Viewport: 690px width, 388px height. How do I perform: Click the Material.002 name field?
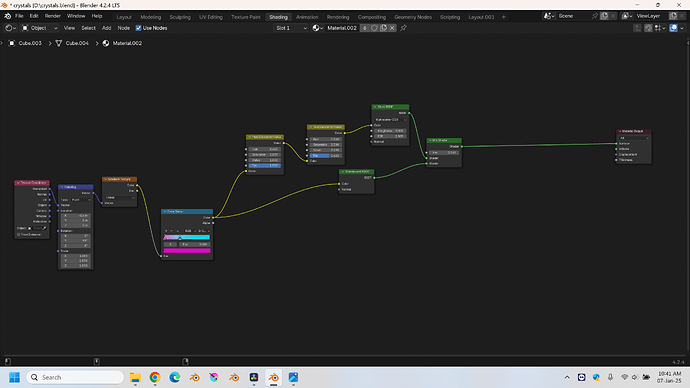coord(342,28)
